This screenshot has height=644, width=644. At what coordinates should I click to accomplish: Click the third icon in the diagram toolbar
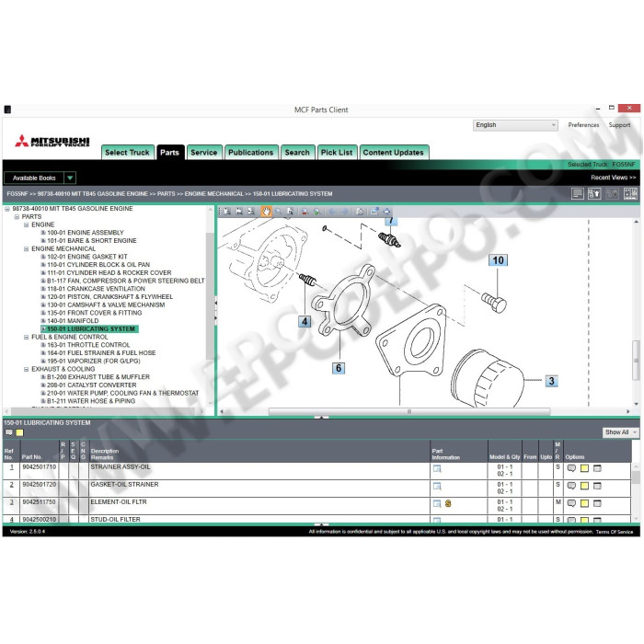(x=251, y=212)
